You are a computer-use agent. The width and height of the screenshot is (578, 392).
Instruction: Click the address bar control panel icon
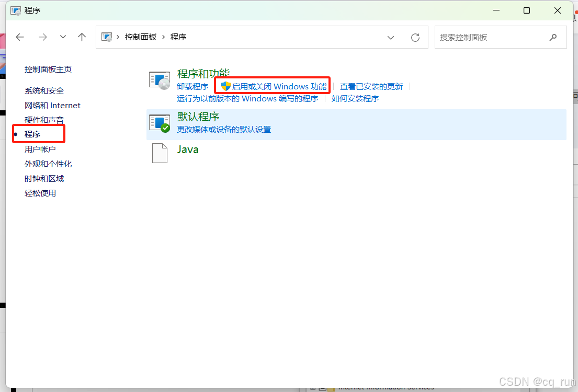pos(107,37)
